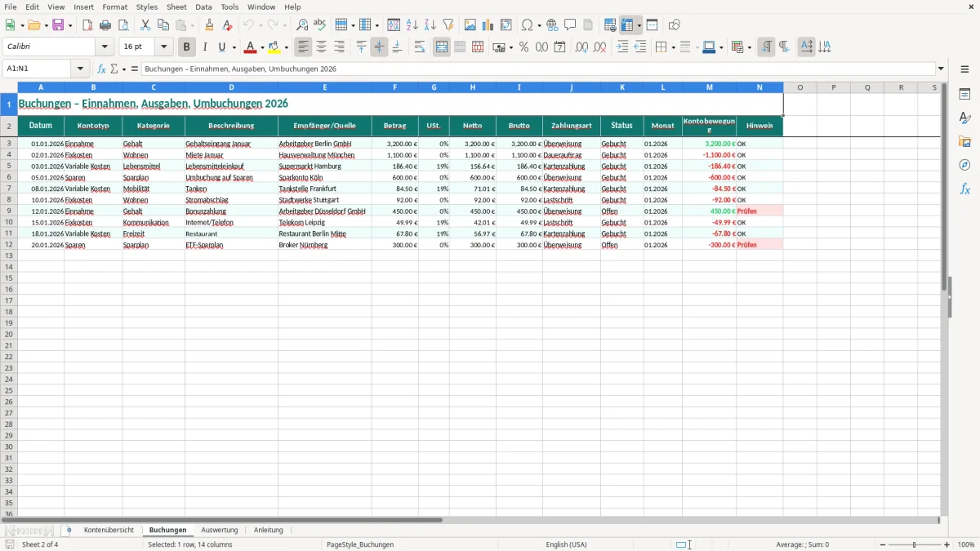Activate Clone Formatting paintbrush

coord(209,25)
